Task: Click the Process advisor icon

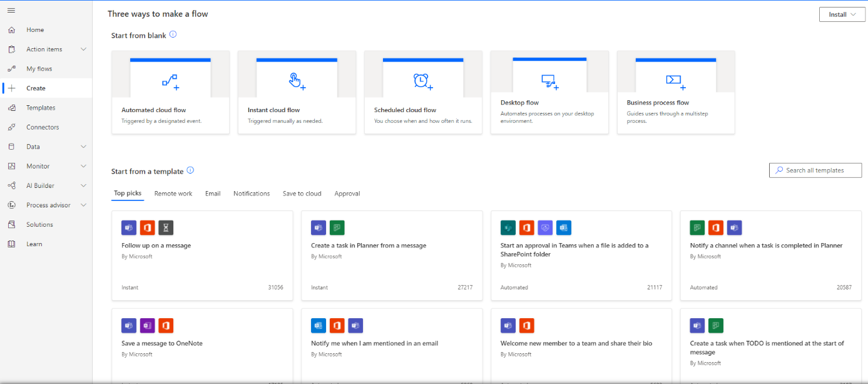Action: [x=11, y=205]
